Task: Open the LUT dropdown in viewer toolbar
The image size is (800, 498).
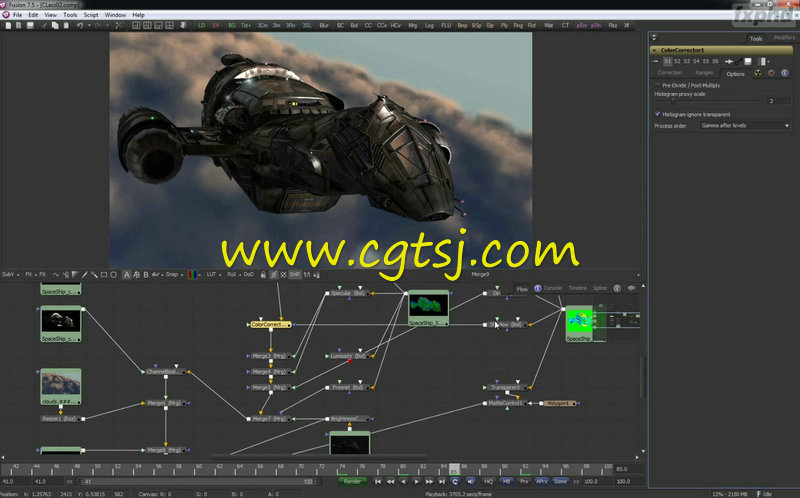Action: [x=214, y=275]
